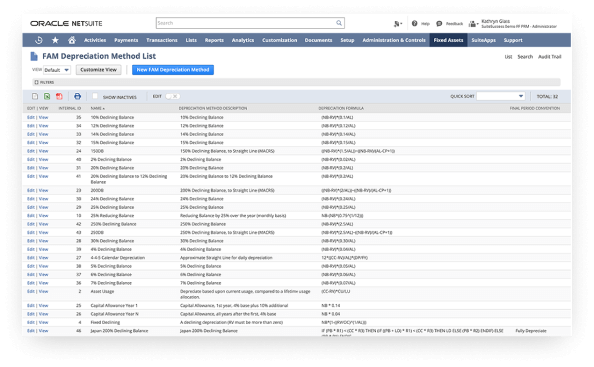Open the View Default dropdown

(x=57, y=70)
